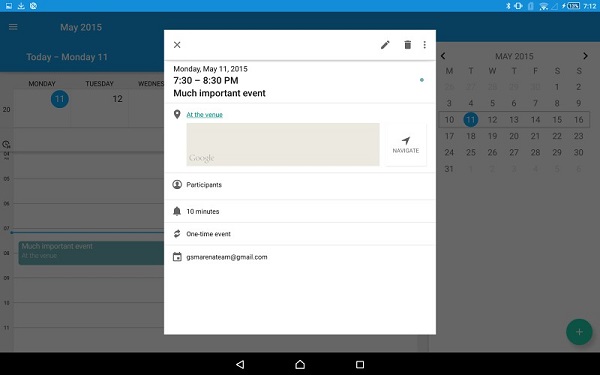Screen dimensions: 600x375
Task: Tap the Navigate button
Action: pos(406,145)
